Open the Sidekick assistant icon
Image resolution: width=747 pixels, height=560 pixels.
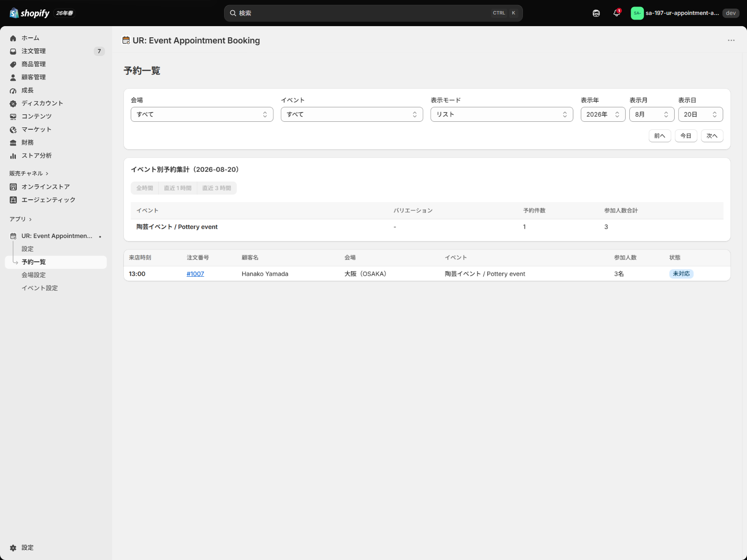(596, 13)
